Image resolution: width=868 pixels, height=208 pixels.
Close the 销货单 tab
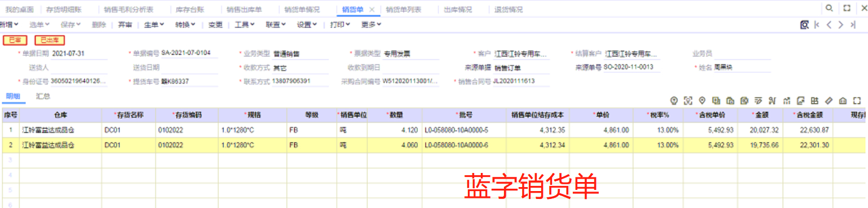[x=371, y=10]
